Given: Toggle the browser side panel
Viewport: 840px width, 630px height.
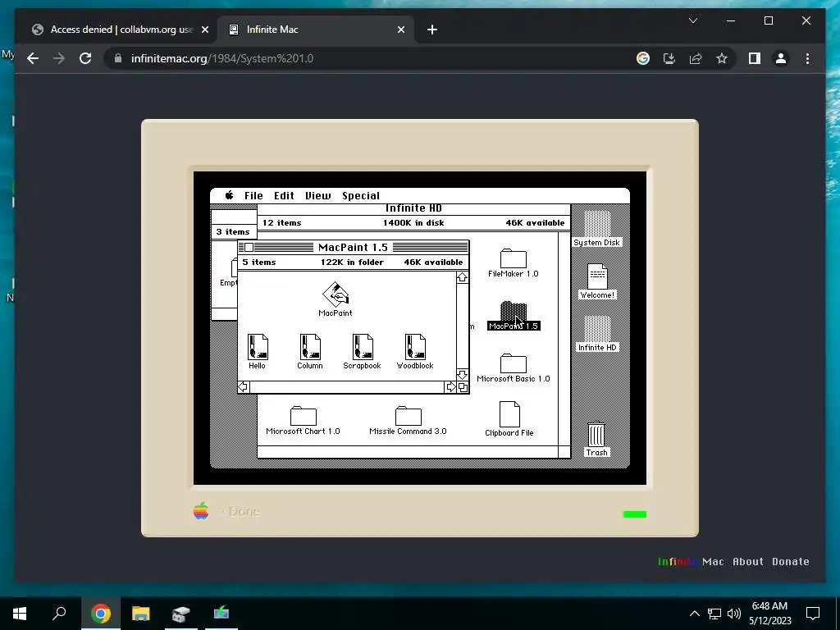Looking at the screenshot, I should tap(755, 58).
